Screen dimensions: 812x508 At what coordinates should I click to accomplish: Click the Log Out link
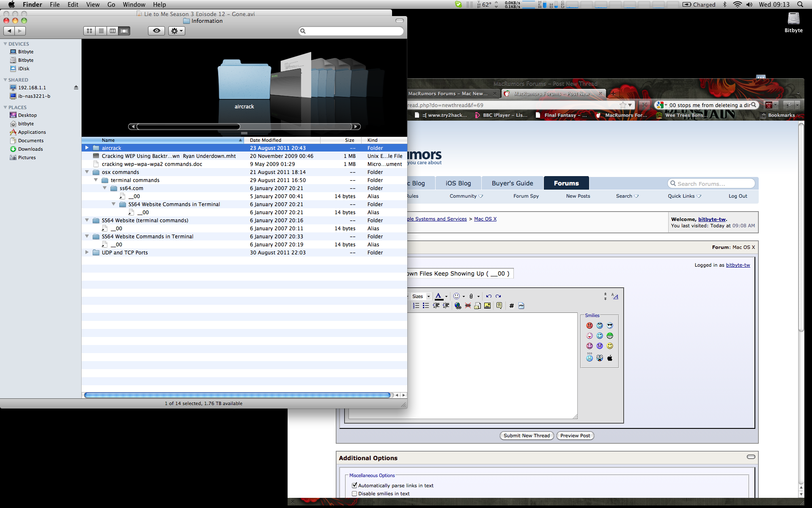click(738, 196)
